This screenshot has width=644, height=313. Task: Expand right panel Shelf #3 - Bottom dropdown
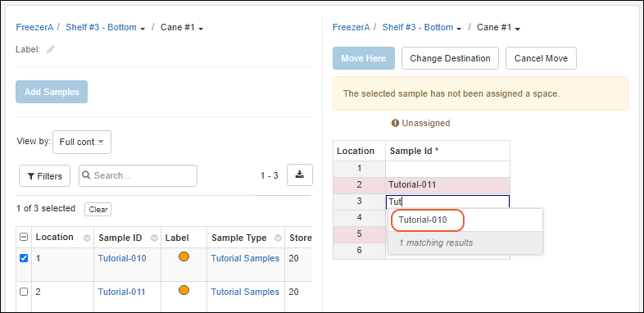(x=459, y=29)
